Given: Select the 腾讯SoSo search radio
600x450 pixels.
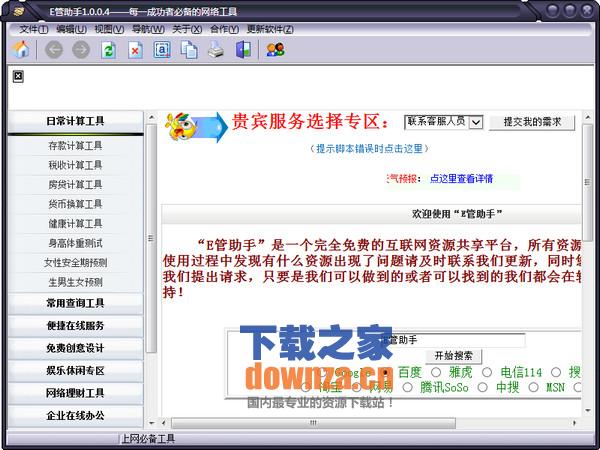Looking at the screenshot, I should click(408, 388).
